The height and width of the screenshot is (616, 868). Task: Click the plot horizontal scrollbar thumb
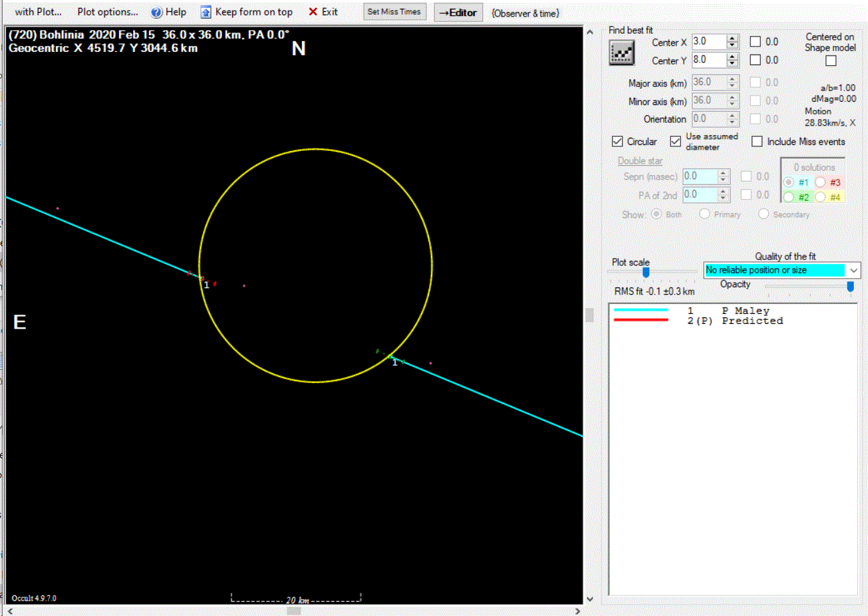tap(294, 611)
